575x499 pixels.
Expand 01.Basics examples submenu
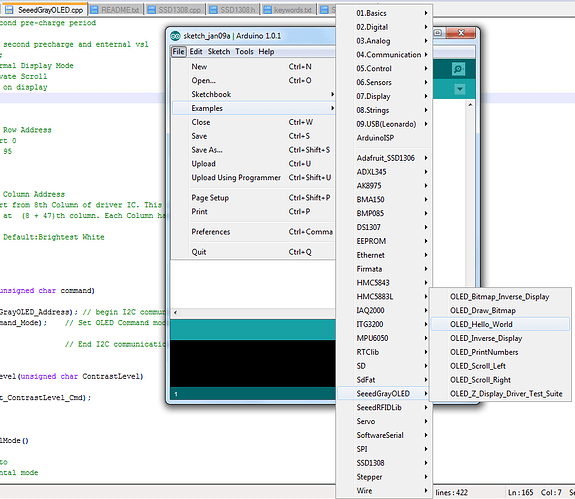384,13
